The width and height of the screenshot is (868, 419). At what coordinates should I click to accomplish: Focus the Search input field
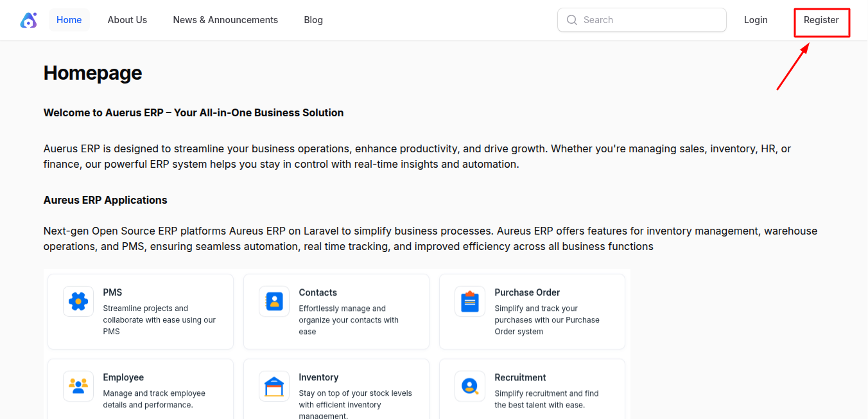648,20
